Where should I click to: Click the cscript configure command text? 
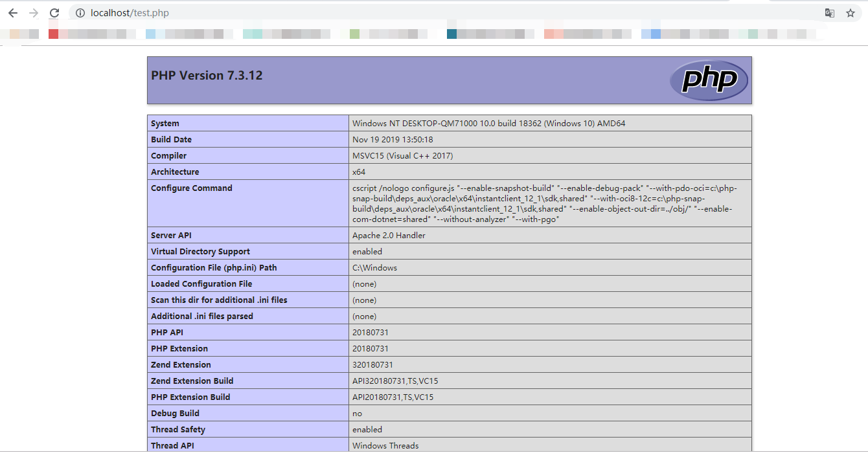point(544,204)
